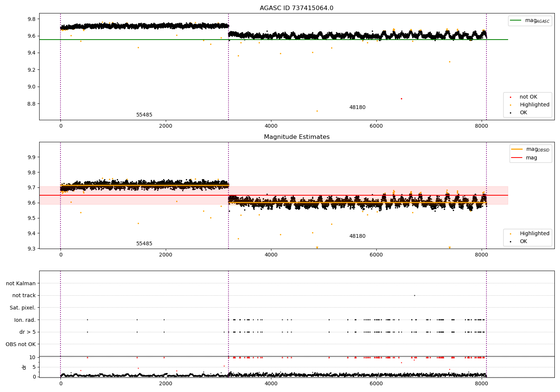Click y-axis tick '9.0' in top plot
This screenshot has height=392, width=560.
point(31,87)
